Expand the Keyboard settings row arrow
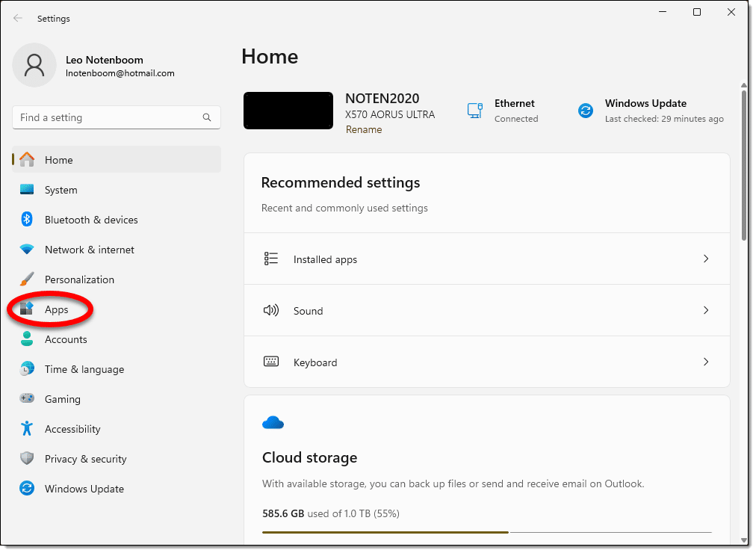 pyautogui.click(x=706, y=362)
